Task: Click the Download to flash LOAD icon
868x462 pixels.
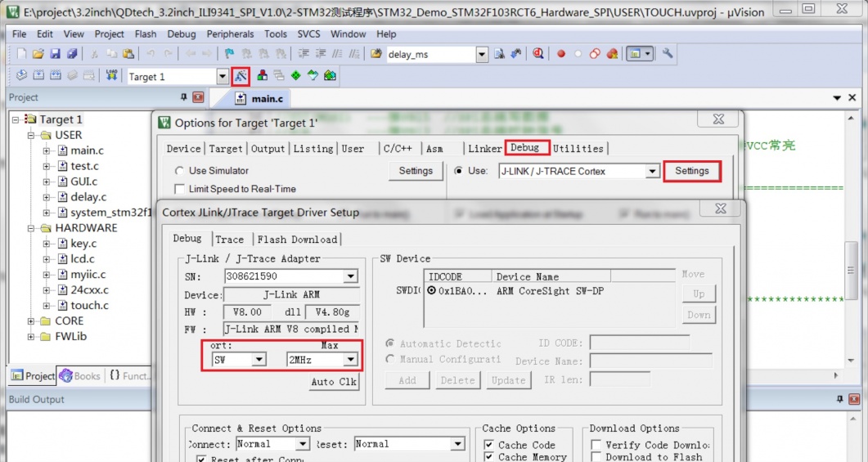Action: [x=112, y=76]
